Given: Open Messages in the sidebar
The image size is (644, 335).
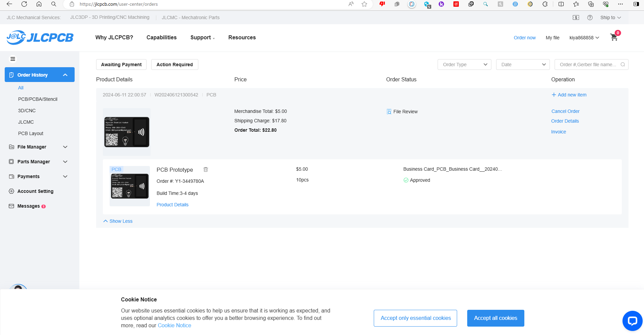Looking at the screenshot, I should pos(29,206).
